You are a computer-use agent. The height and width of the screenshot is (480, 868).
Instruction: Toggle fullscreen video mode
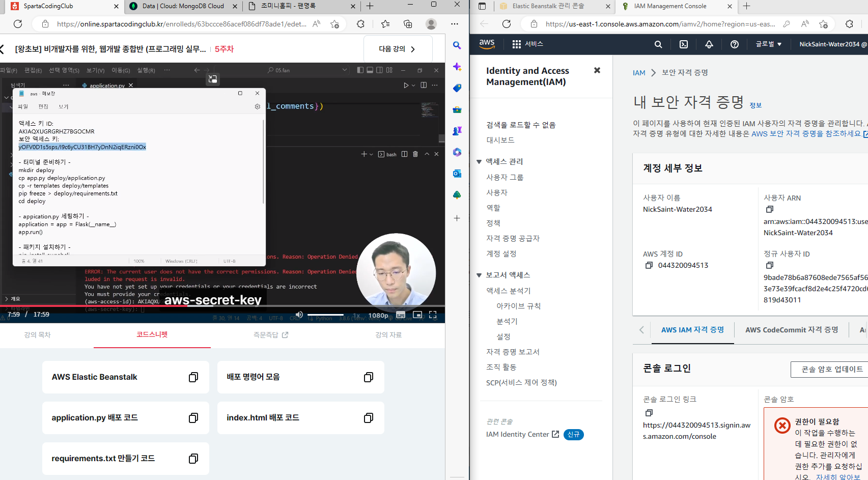click(433, 315)
